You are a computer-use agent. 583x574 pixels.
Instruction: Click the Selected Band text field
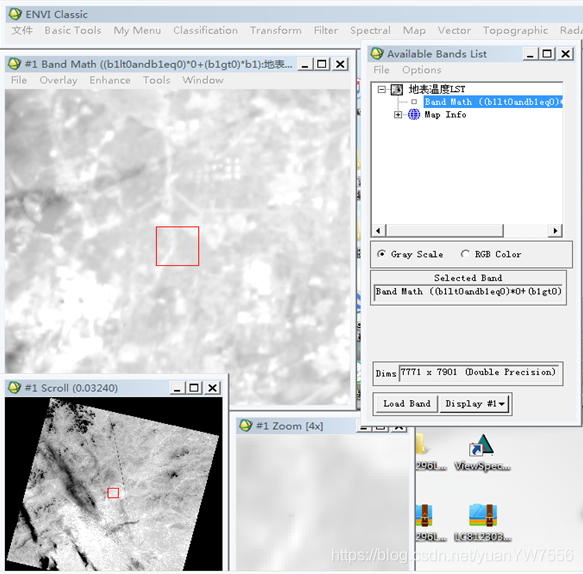click(468, 291)
